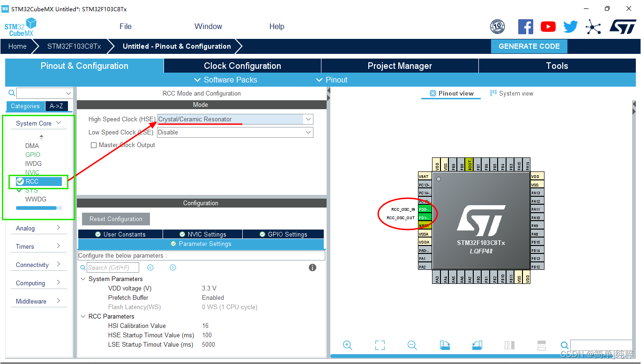Open the Help menu
Screen dimensions: 641x364
[277, 26]
